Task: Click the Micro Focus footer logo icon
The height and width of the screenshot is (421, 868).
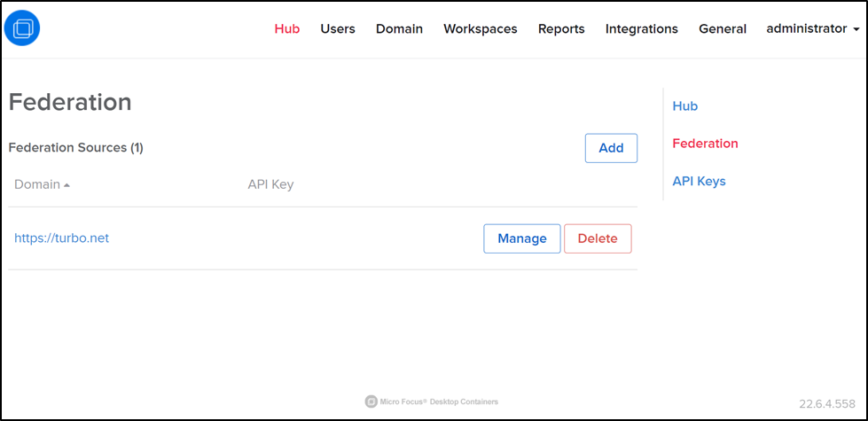Action: [371, 402]
